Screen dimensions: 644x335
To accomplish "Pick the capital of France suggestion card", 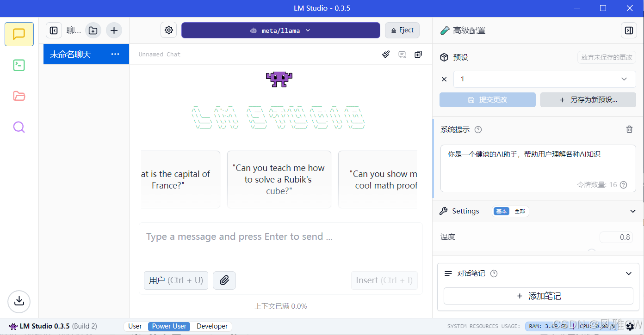I will [x=180, y=179].
